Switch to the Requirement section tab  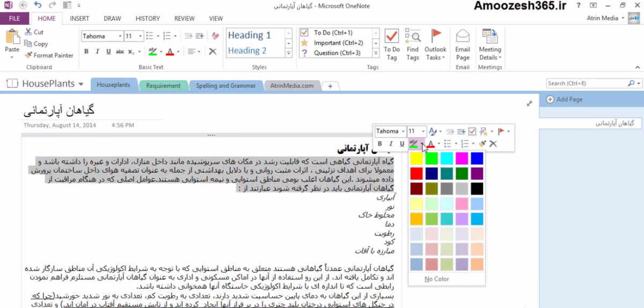coord(163,85)
